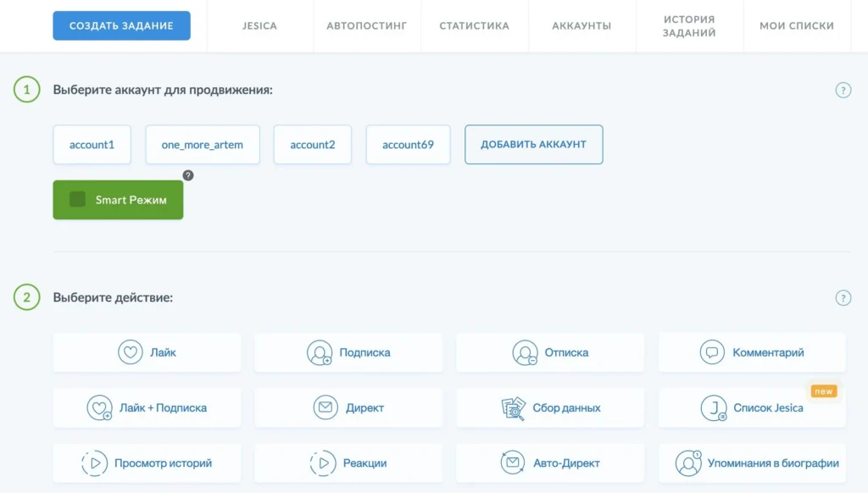
Task: Choose account69
Action: tap(408, 144)
